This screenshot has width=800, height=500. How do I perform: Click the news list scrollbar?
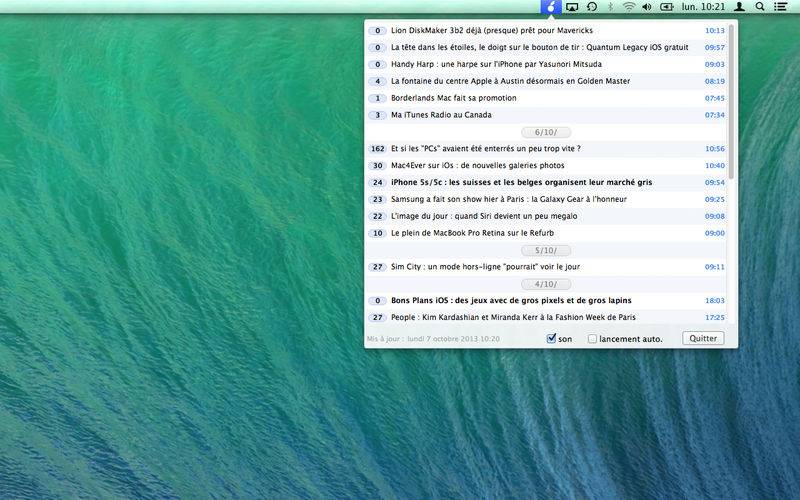click(731, 102)
